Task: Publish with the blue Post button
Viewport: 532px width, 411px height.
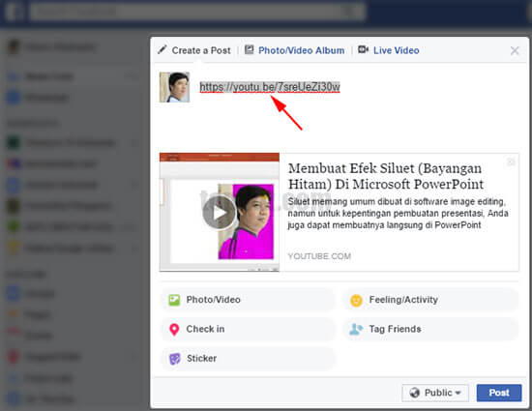Action: [x=499, y=393]
